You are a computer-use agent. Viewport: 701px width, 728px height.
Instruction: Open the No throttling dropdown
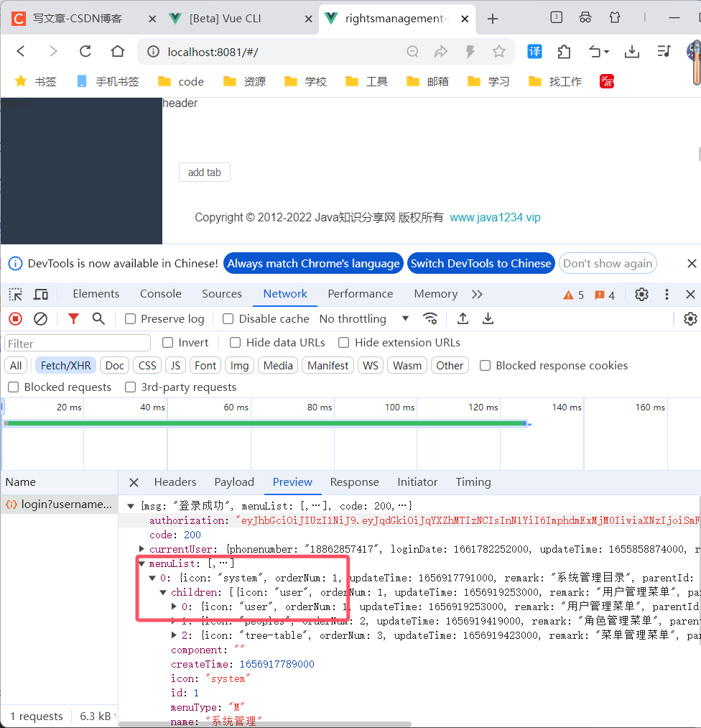click(363, 319)
